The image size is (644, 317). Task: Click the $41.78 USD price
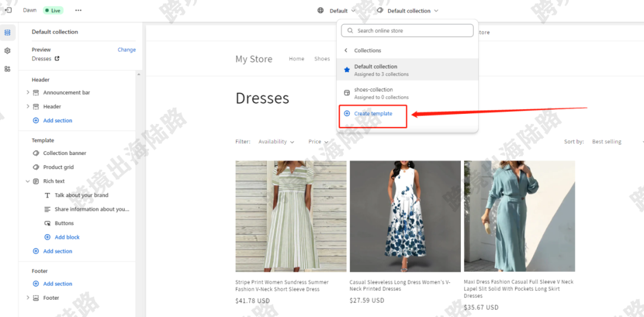pos(253,300)
